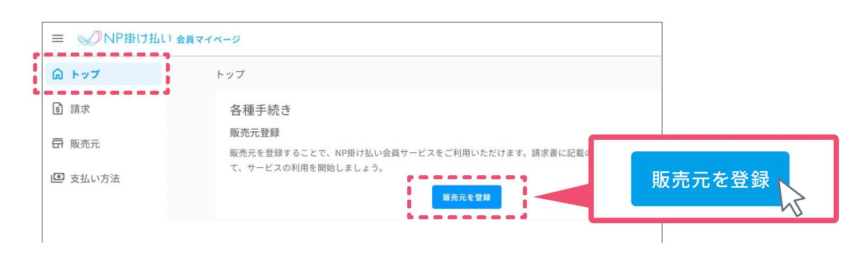This screenshot has height=266, width=868.
Task: Go to the 販売元 sidebar label
Action: click(x=85, y=144)
